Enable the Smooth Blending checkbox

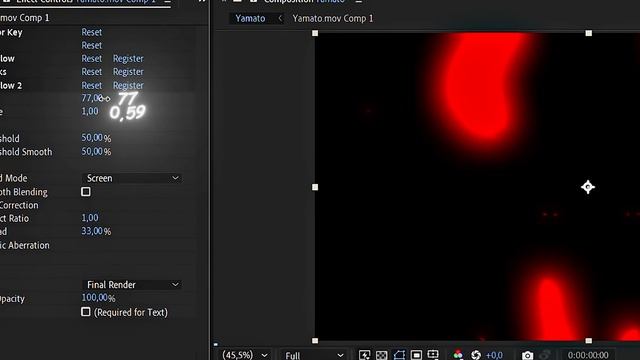pos(86,191)
